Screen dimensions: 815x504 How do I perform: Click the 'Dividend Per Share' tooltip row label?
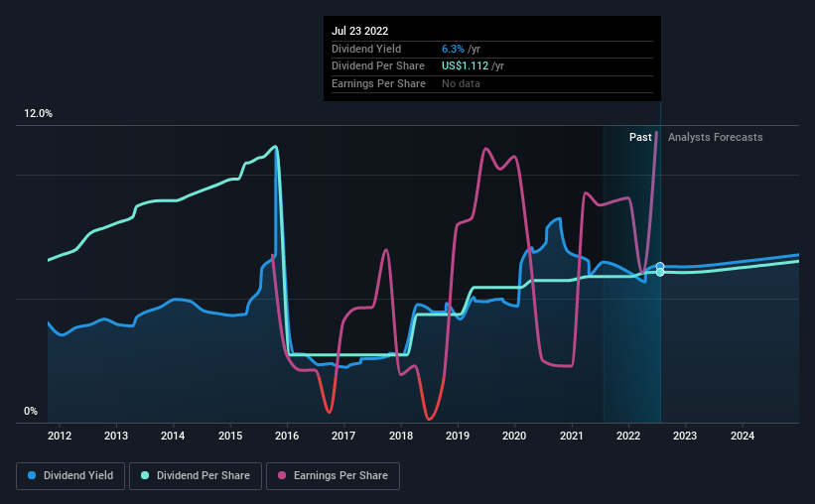click(x=378, y=66)
